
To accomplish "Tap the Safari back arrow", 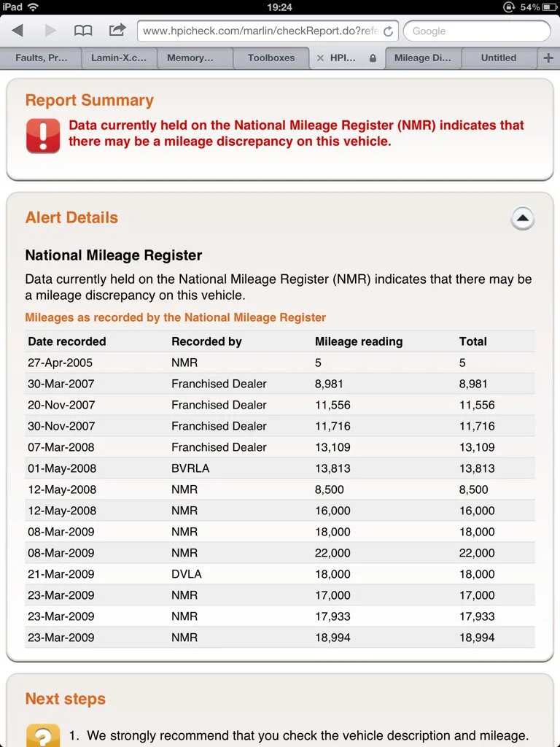I will tap(17, 31).
